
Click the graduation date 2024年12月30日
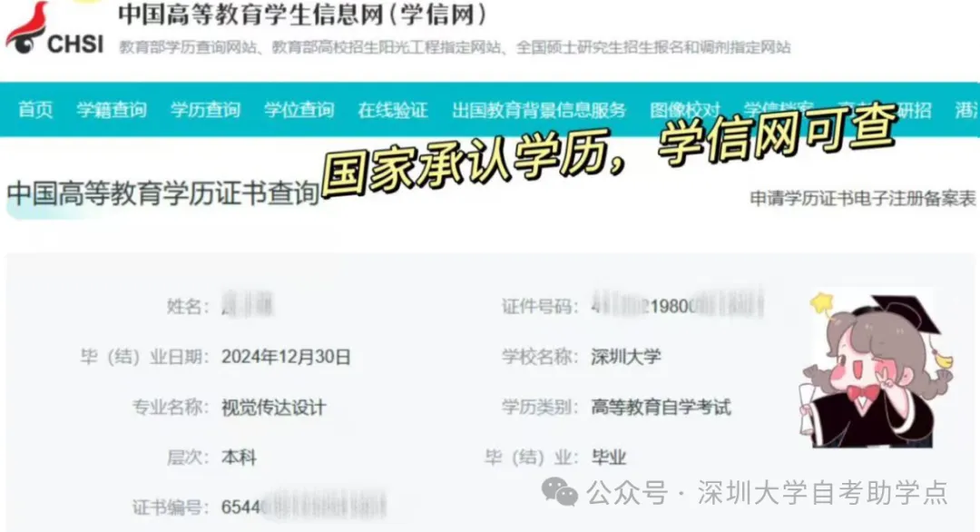(x=286, y=357)
